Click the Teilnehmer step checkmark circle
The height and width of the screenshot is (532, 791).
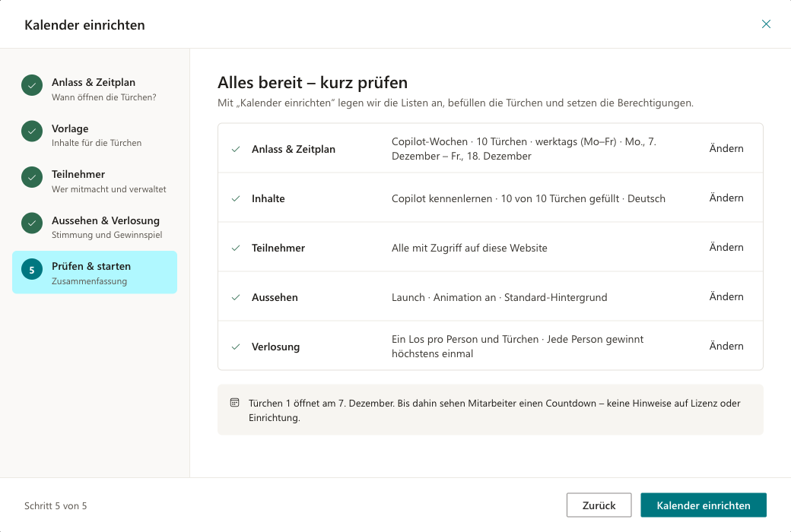[32, 177]
